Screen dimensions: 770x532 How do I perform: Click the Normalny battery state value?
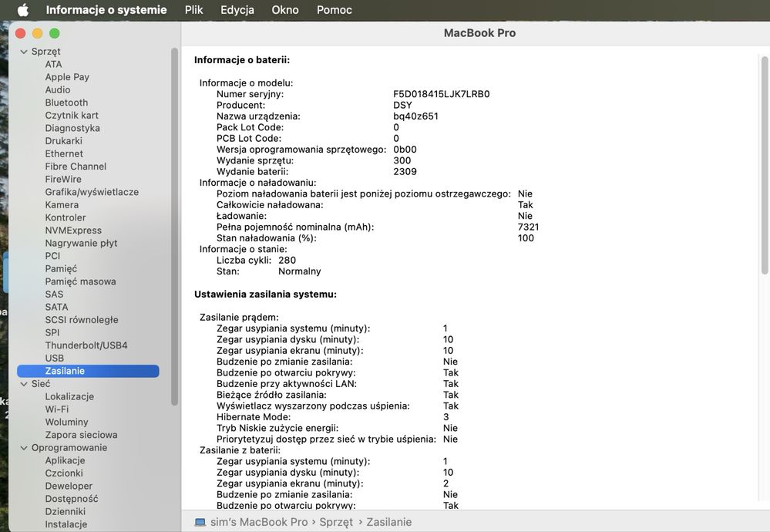click(300, 271)
